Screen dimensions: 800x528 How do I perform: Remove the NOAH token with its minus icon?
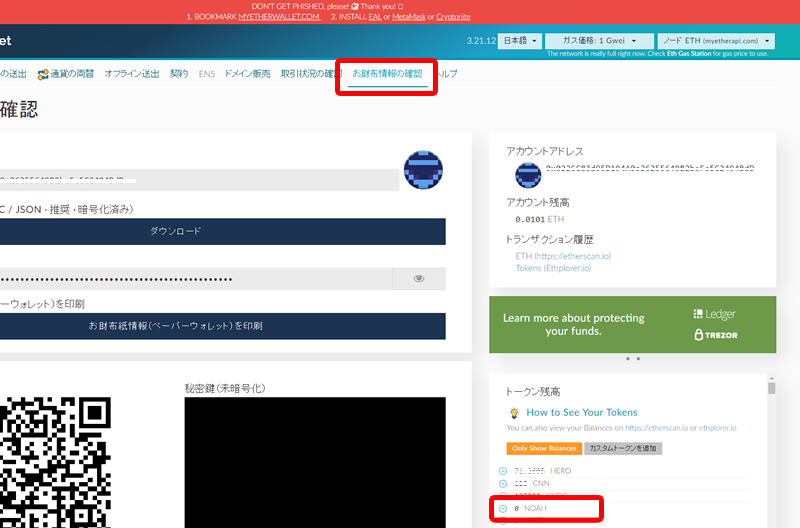[x=503, y=509]
